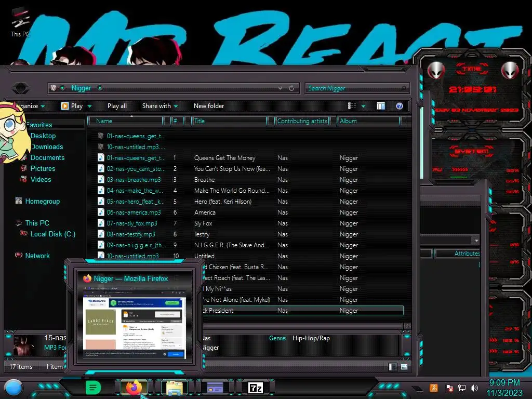Open Desktop in Favorites sidebar

tap(43, 136)
